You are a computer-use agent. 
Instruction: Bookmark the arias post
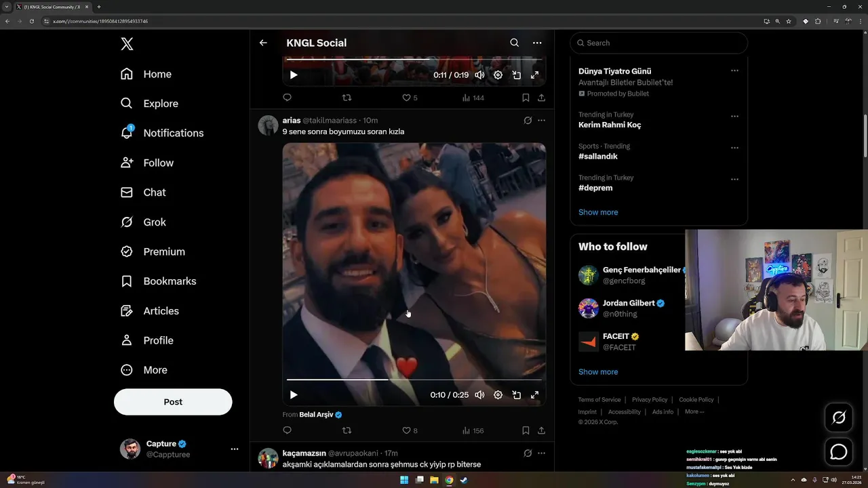coord(526,430)
